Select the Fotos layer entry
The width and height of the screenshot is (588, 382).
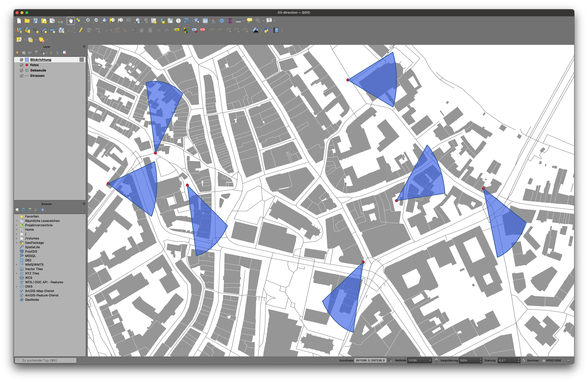35,65
